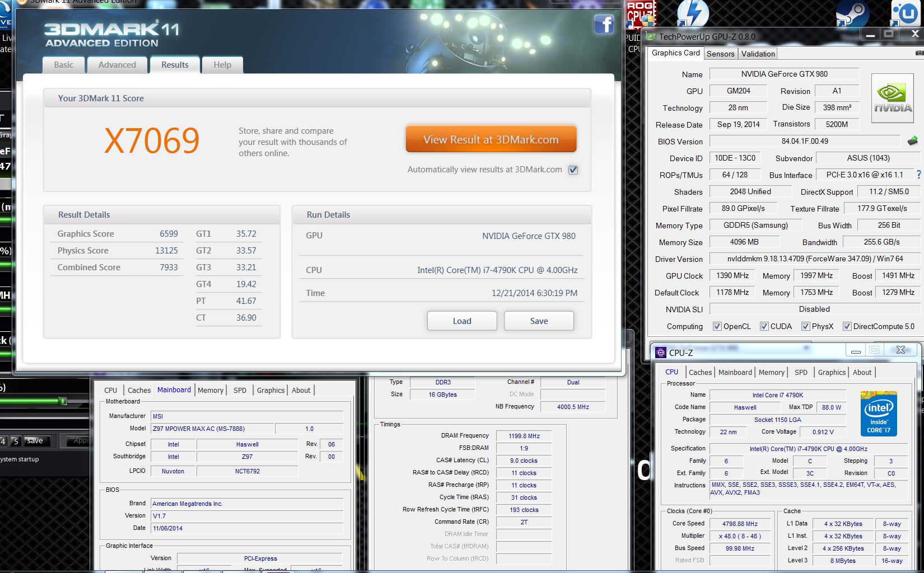
Task: Toggle the DirectCompute 5.0 checkbox
Action: (x=847, y=326)
